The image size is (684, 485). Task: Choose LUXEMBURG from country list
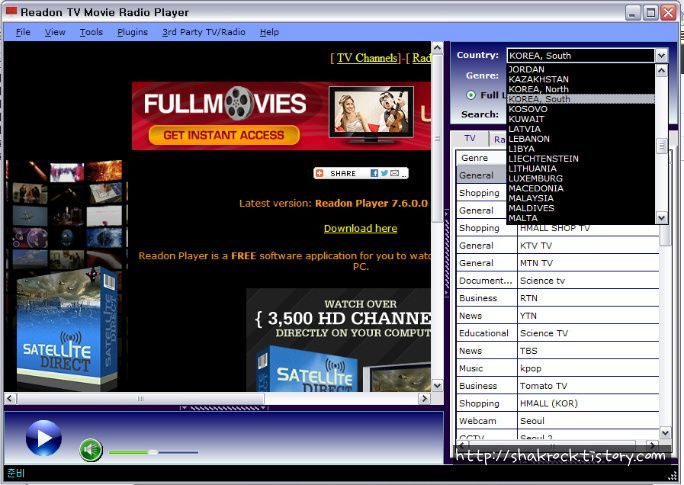pos(581,178)
